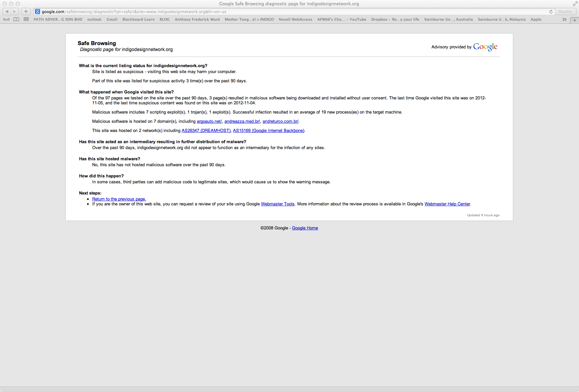
Task: Click 'Return to the previous page' link
Action: (119, 199)
